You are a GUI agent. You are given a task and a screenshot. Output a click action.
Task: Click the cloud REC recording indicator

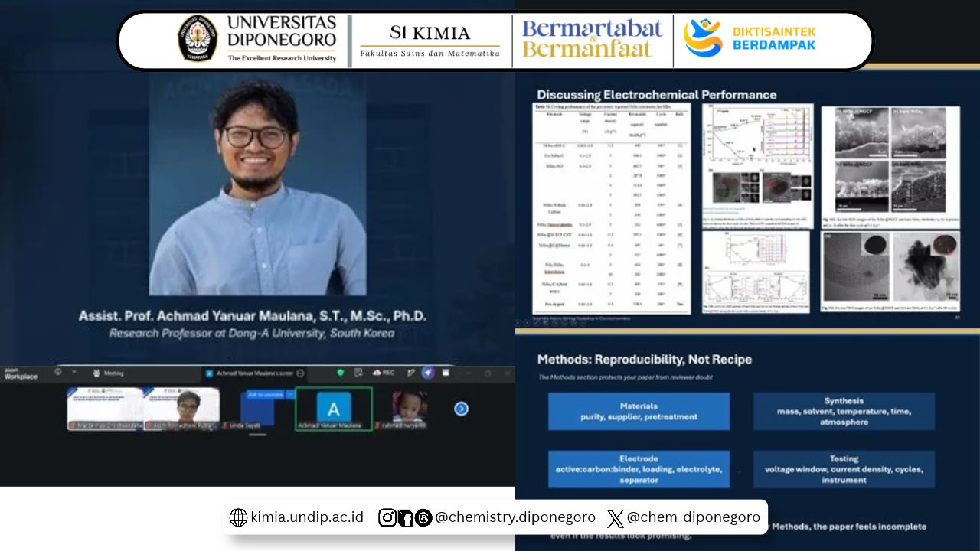coord(384,373)
